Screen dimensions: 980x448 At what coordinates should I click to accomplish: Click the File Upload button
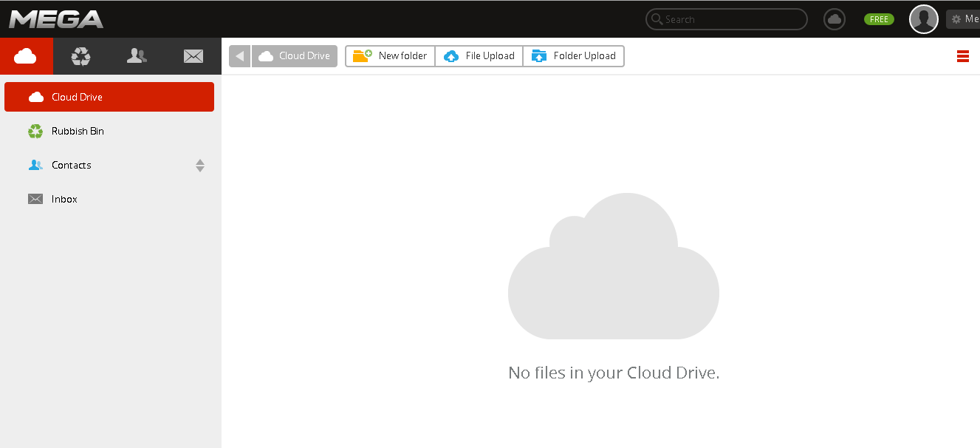click(x=479, y=55)
